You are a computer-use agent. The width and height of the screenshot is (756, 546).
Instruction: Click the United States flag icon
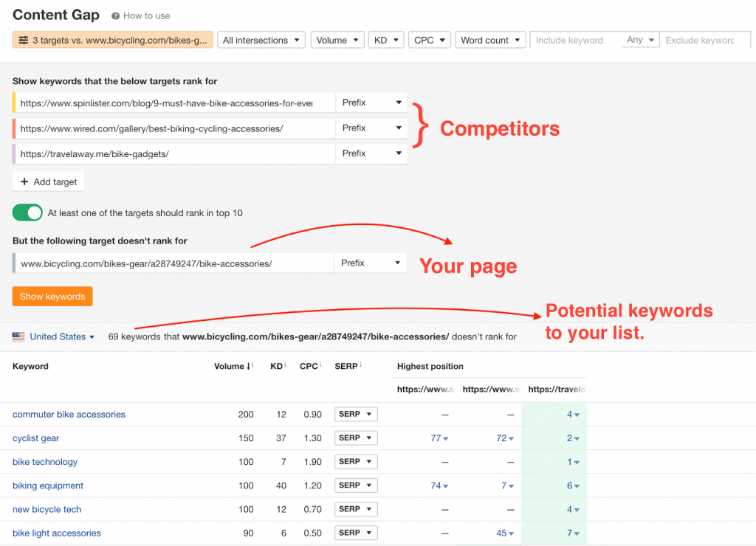[x=18, y=336]
